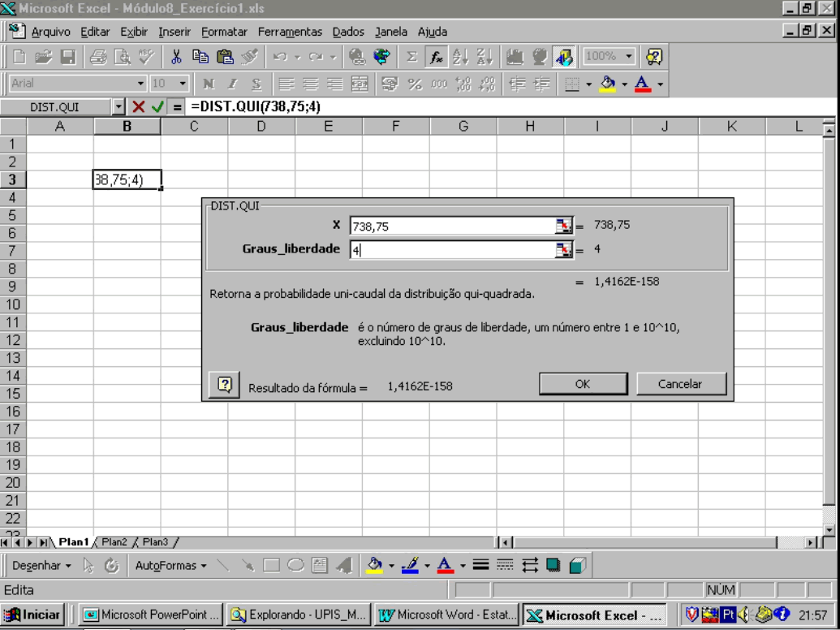Open the Arial font name dropdown
Image resolution: width=840 pixels, height=630 pixels.
(x=140, y=84)
